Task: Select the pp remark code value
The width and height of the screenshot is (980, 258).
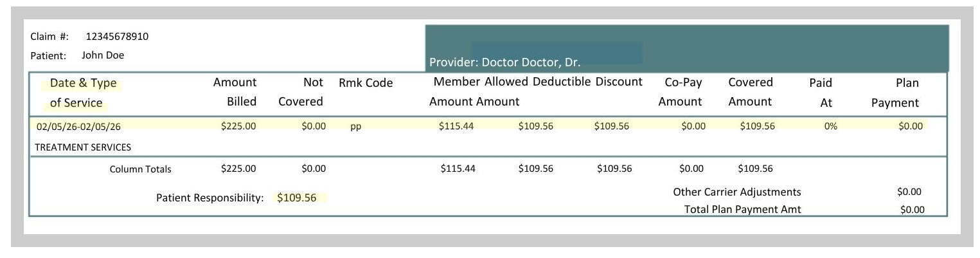Action: [355, 127]
